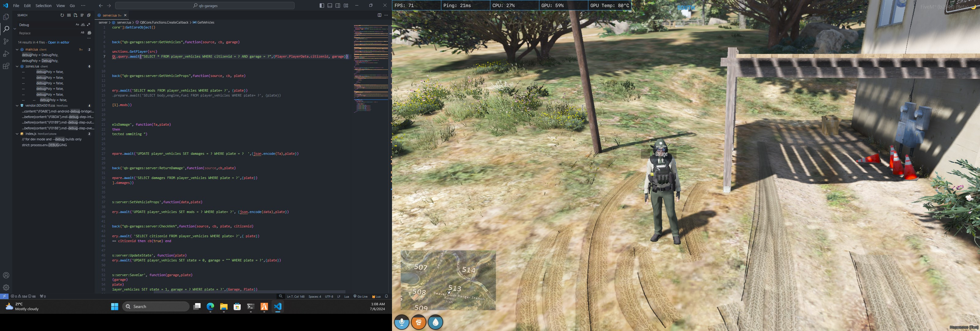Toggle Preserve Case in the replace box
Viewport: 980px width, 331px height.
[82, 33]
